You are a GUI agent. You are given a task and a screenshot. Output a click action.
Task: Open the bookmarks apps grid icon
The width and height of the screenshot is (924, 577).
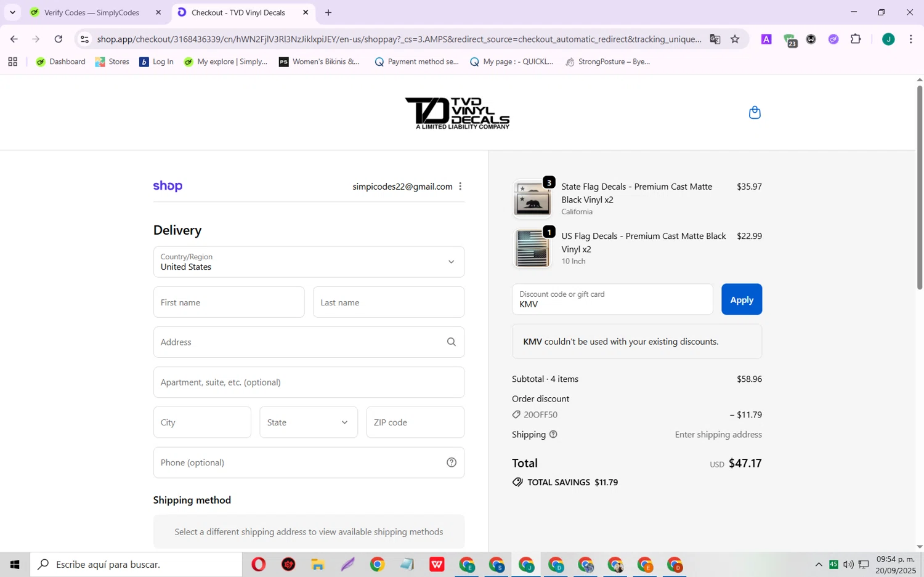12,62
